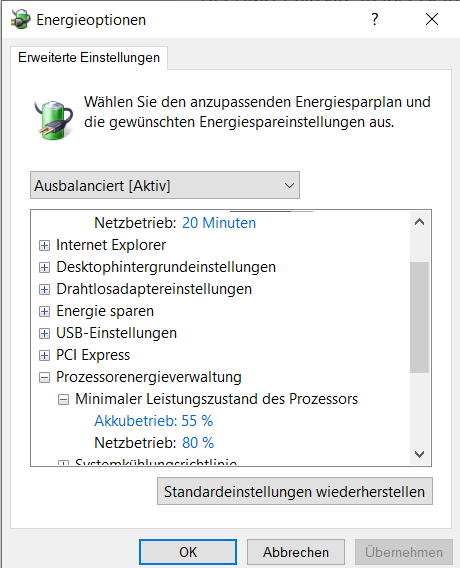The height and width of the screenshot is (568, 460).
Task: Expand USB-Einstellungen plus box
Action: click(44, 334)
